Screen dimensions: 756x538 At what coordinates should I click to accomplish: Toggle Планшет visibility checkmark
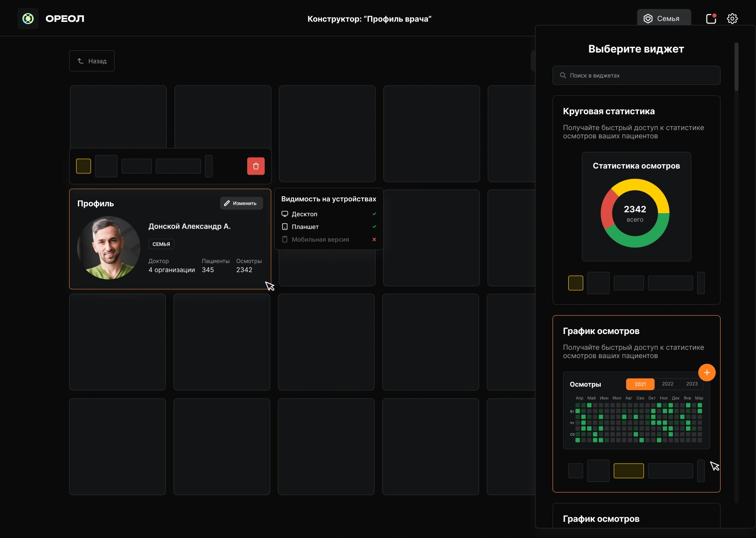[374, 227]
